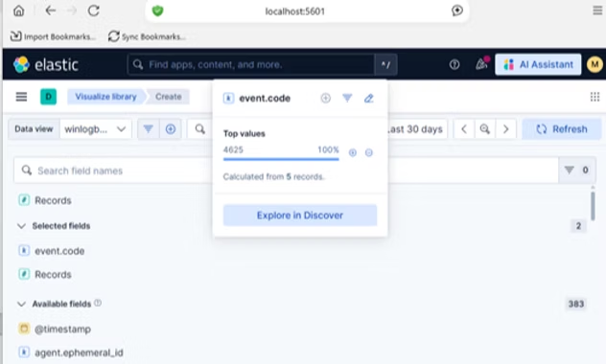This screenshot has width=606, height=364.
Task: Toggle the main hamburger navigation menu
Action: (21, 97)
